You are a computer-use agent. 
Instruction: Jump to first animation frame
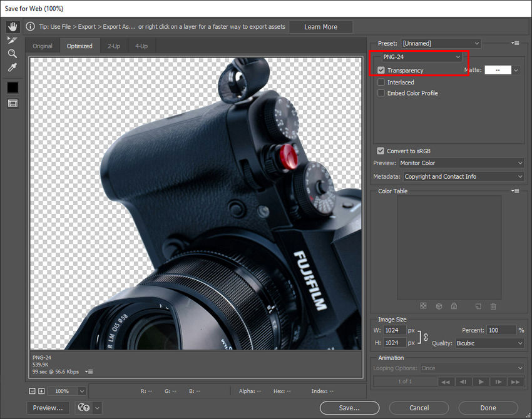coord(446,381)
